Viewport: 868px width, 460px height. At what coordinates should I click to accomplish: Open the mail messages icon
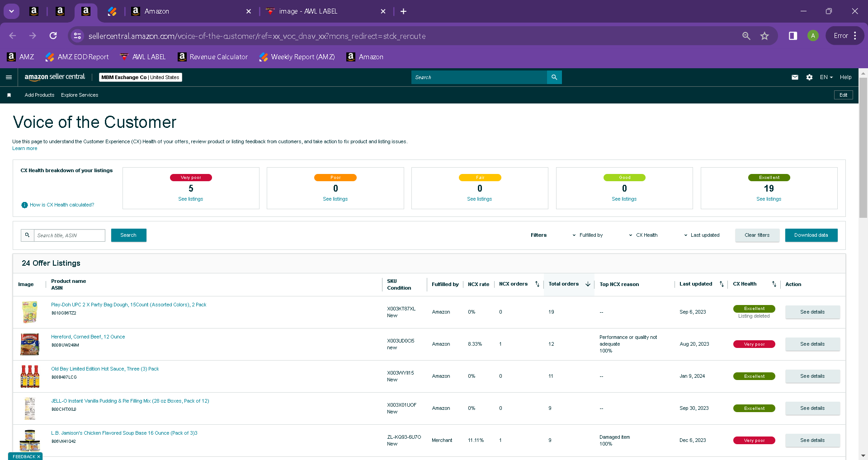(795, 77)
